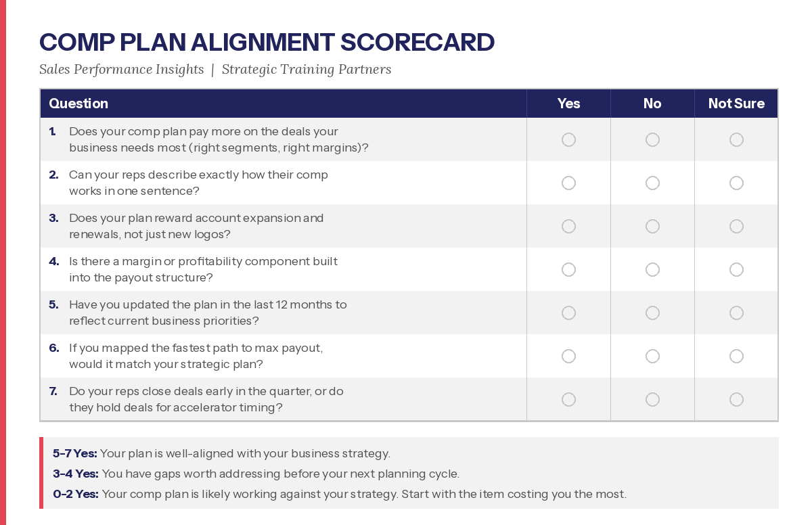Choose No for plan updated question 5
The width and height of the screenshot is (812, 525).
(652, 313)
